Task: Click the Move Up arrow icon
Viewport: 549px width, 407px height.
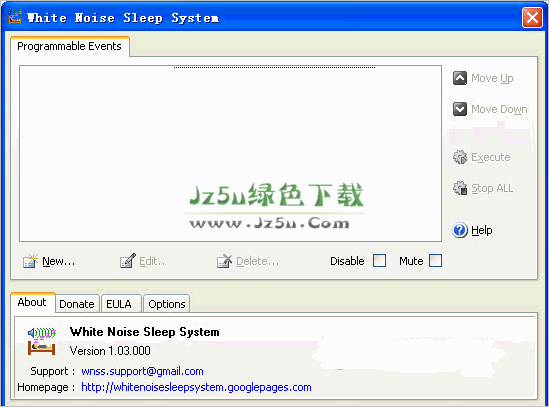Action: [x=459, y=78]
